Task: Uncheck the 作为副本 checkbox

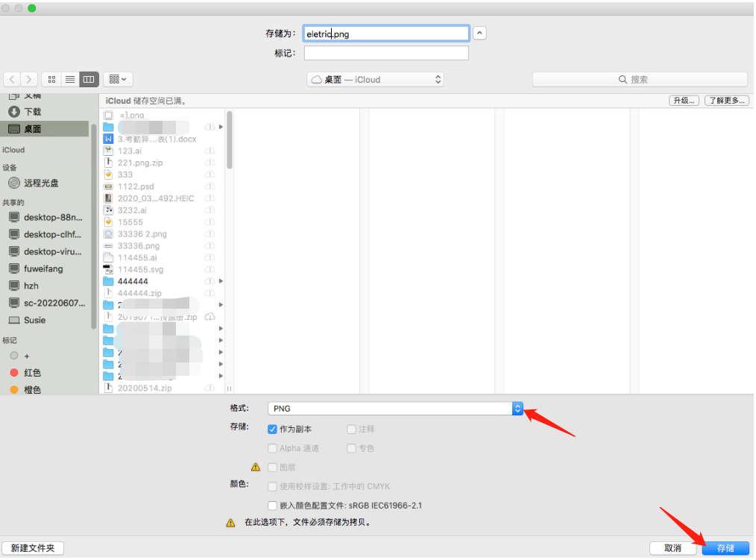Action: coord(273,430)
